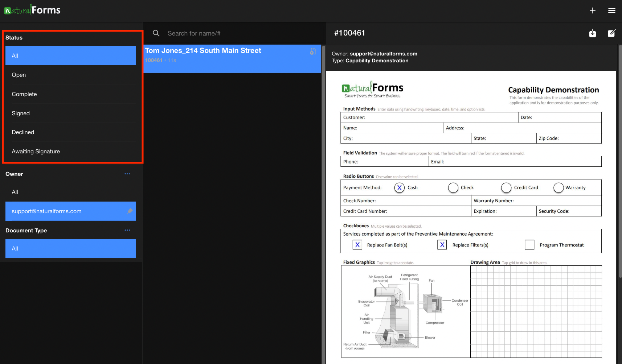This screenshot has height=364, width=622.
Task: Click the Zip Code field in the form
Action: coord(569,138)
